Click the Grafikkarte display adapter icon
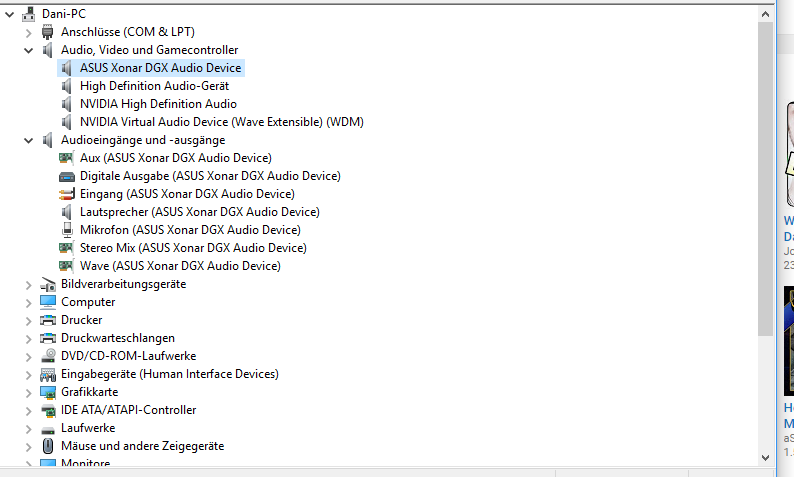Image resolution: width=794 pixels, height=477 pixels. coord(48,392)
